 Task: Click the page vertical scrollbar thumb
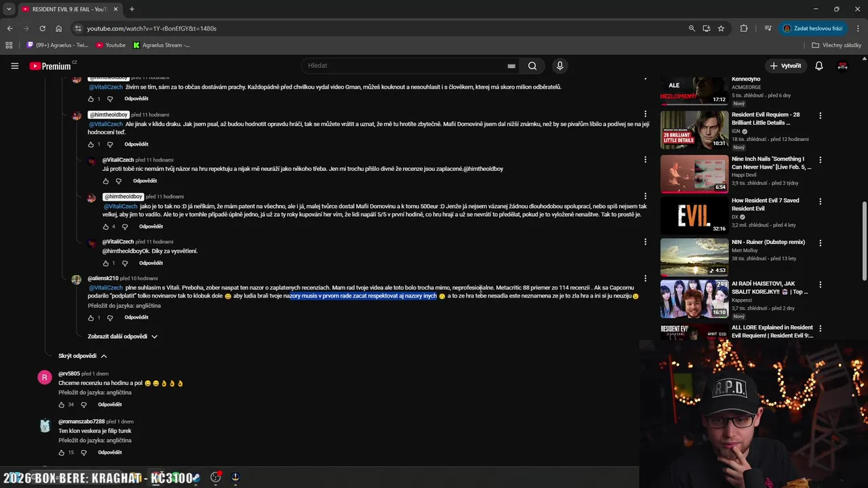(864, 241)
